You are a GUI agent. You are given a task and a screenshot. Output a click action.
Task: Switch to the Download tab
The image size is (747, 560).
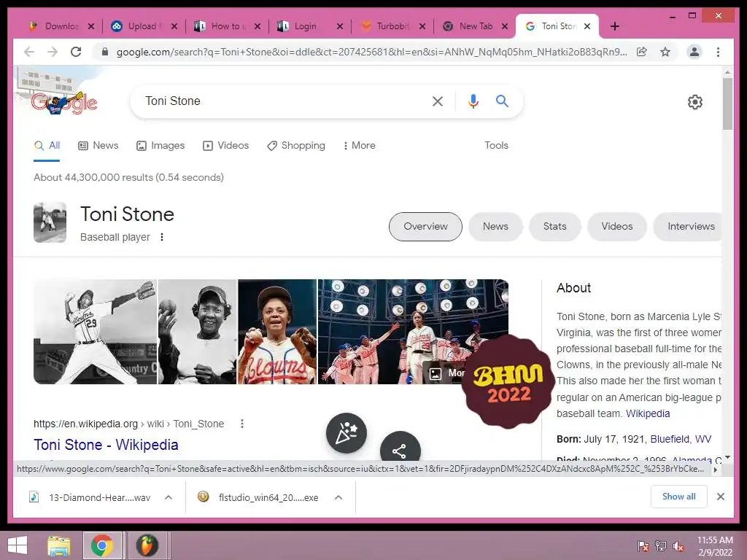pyautogui.click(x=61, y=26)
